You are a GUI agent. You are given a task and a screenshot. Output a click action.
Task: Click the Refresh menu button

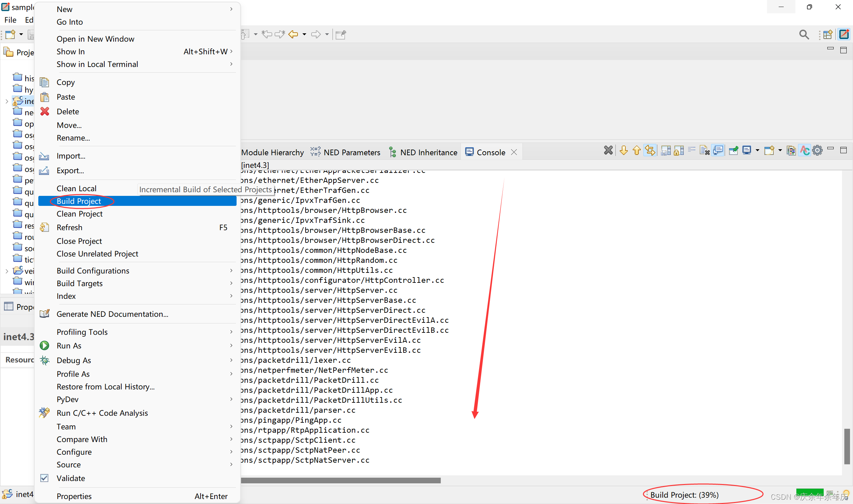[x=69, y=228]
